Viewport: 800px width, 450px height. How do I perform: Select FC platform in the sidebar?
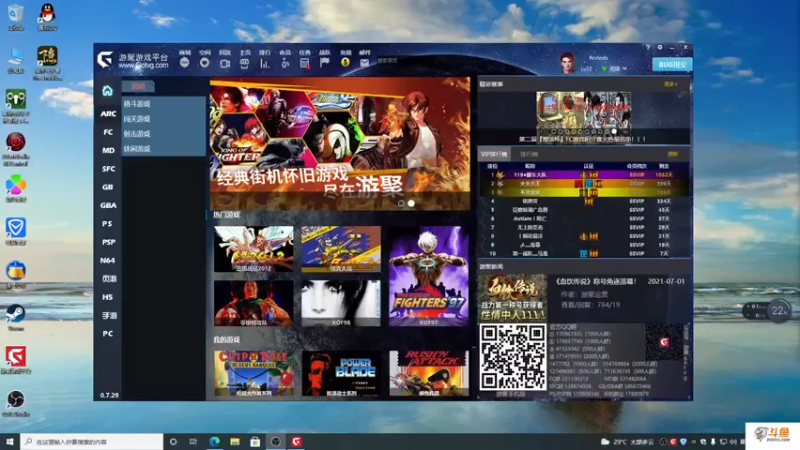pyautogui.click(x=108, y=132)
